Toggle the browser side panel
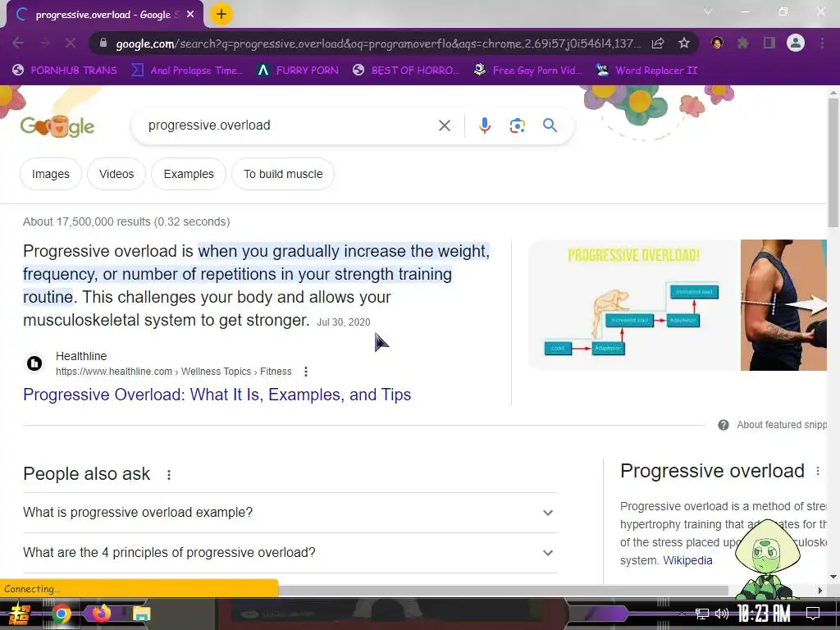 pos(769,43)
